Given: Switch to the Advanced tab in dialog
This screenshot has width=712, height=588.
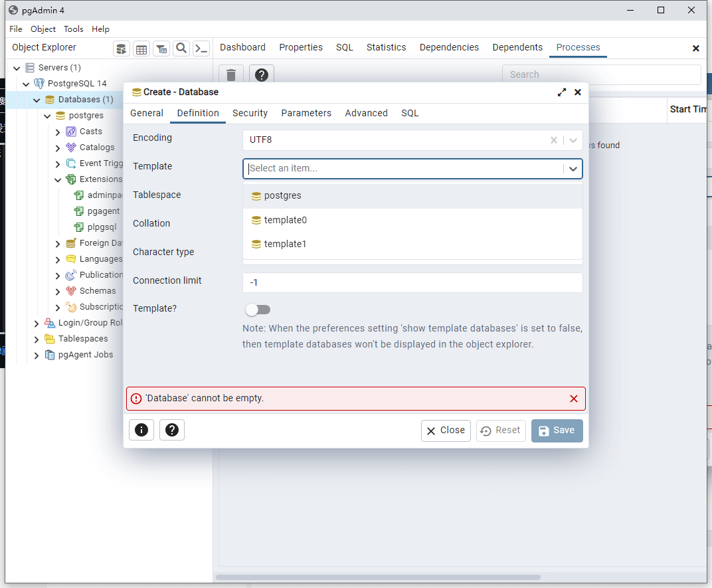Looking at the screenshot, I should coord(366,113).
